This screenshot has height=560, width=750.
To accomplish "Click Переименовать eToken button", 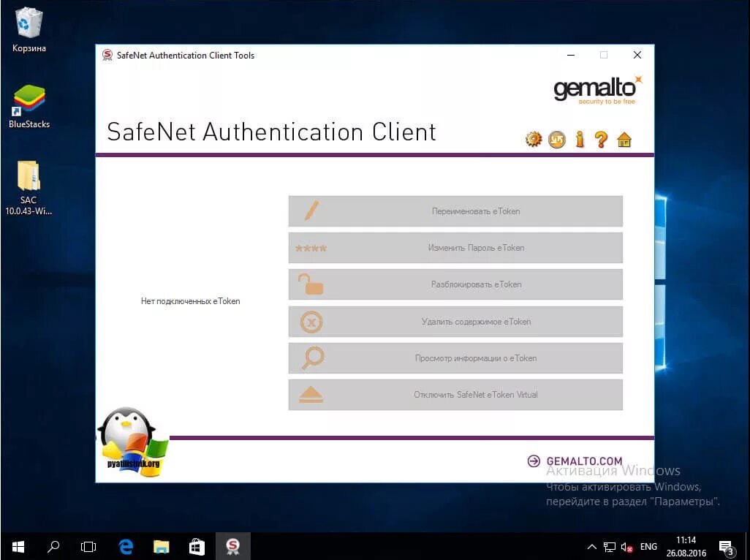I will click(455, 211).
